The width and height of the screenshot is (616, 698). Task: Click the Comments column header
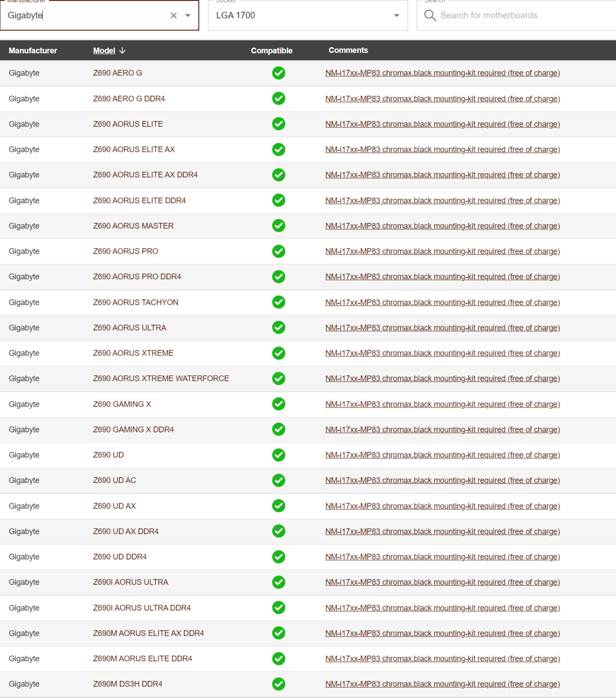348,50
